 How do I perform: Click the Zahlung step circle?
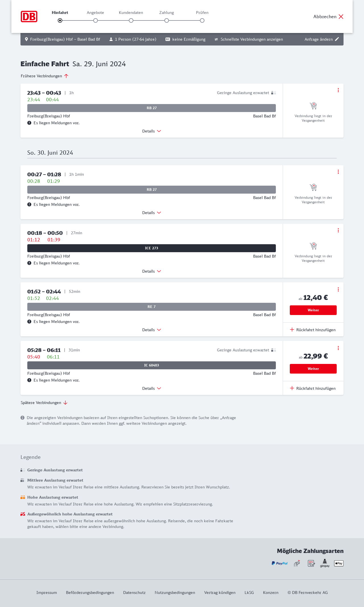167,20
